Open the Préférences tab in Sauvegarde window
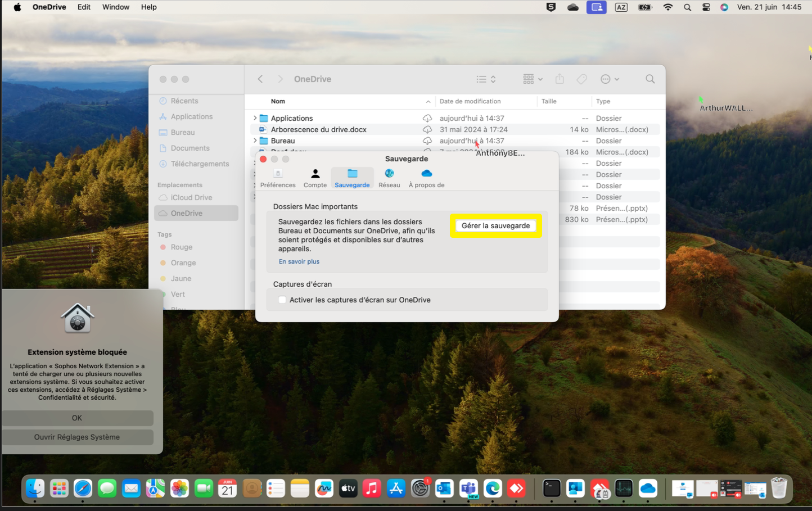This screenshot has width=812, height=511. [278, 178]
